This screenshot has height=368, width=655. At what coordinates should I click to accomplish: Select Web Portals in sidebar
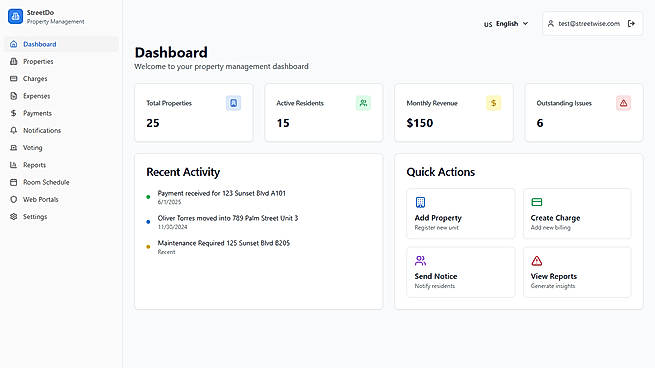[x=61, y=199]
